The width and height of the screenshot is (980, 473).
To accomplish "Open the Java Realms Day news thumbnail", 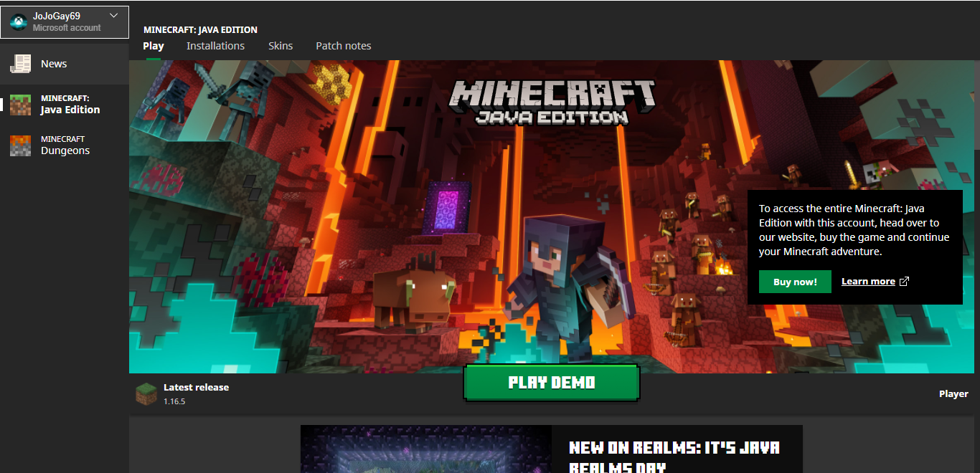I will pos(426,449).
